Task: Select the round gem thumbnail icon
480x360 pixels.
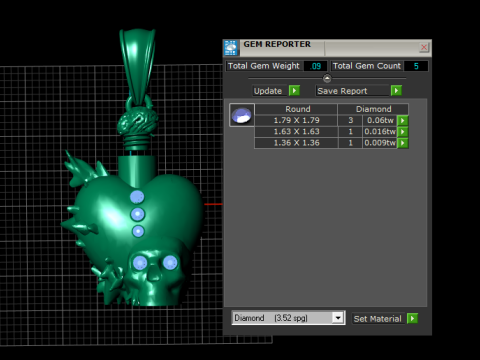Action: tap(242, 115)
